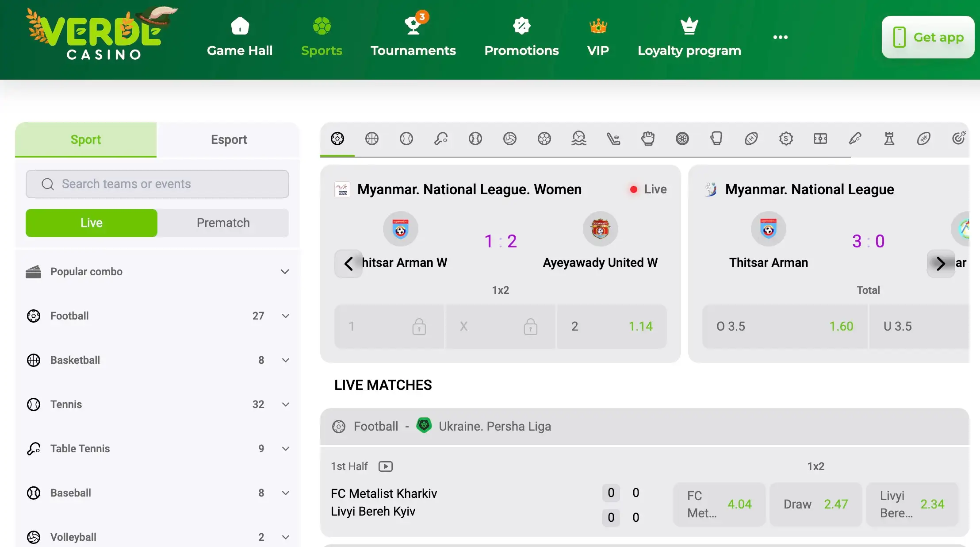This screenshot has height=547, width=980.
Task: Click the locked outcome 1 bet cell
Action: [389, 327]
